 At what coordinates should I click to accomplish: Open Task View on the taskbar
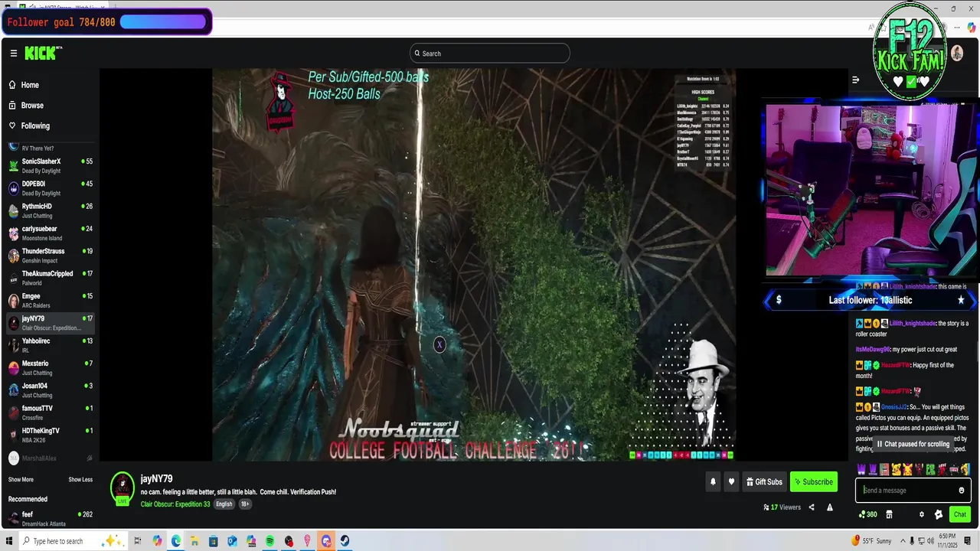[x=138, y=541]
